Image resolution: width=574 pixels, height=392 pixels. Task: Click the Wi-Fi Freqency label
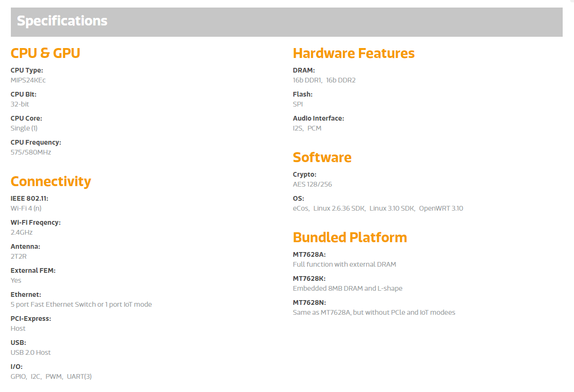[x=36, y=222]
